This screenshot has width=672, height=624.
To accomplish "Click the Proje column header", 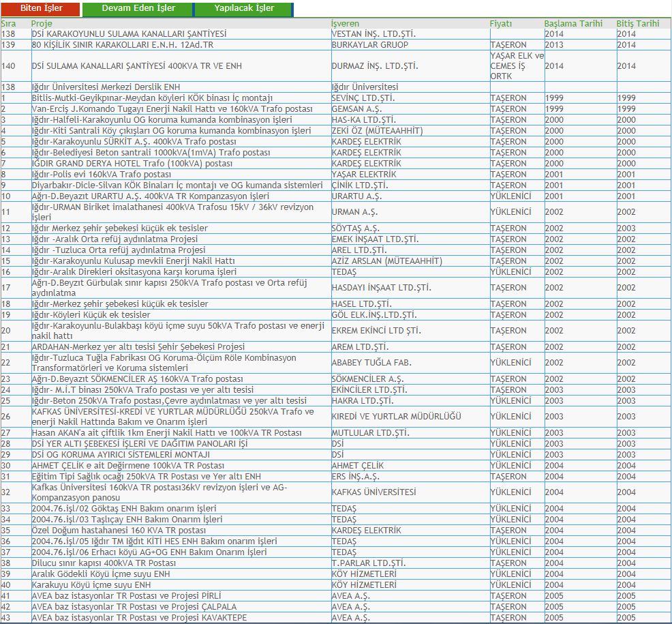I will pyautogui.click(x=42, y=24).
